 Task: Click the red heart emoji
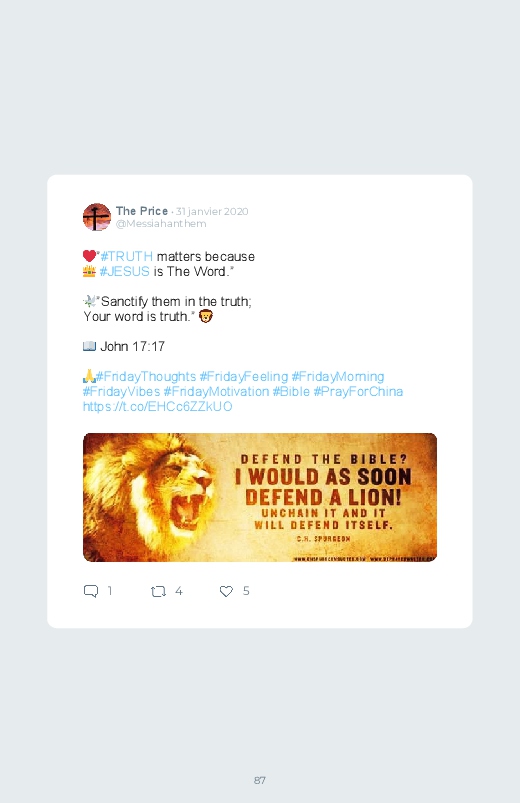(x=89, y=256)
